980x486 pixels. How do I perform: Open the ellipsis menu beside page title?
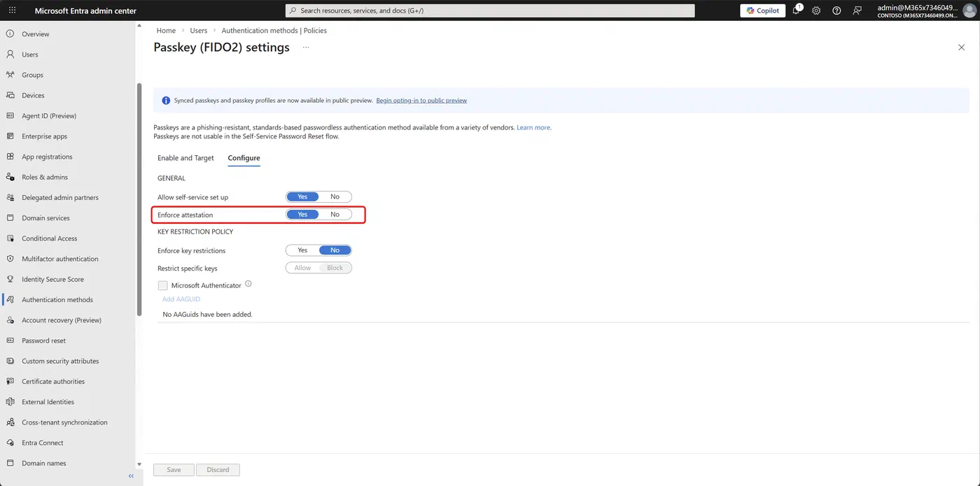(x=305, y=48)
